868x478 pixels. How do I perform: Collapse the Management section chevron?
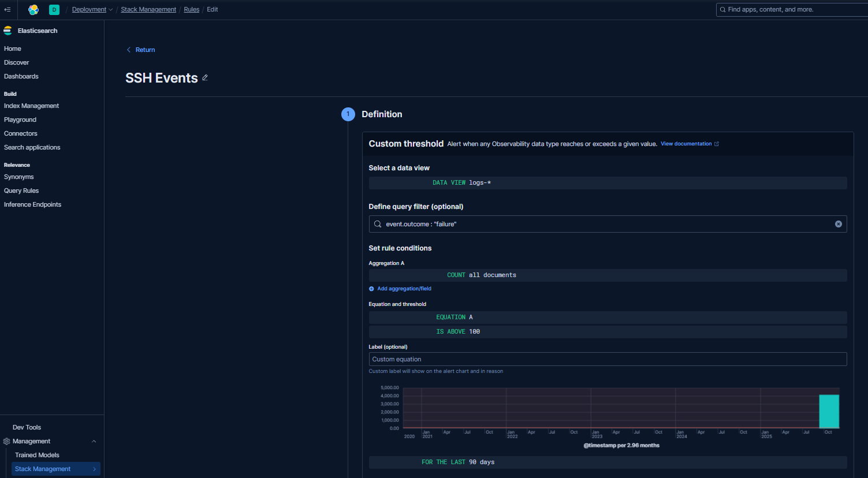(94, 442)
